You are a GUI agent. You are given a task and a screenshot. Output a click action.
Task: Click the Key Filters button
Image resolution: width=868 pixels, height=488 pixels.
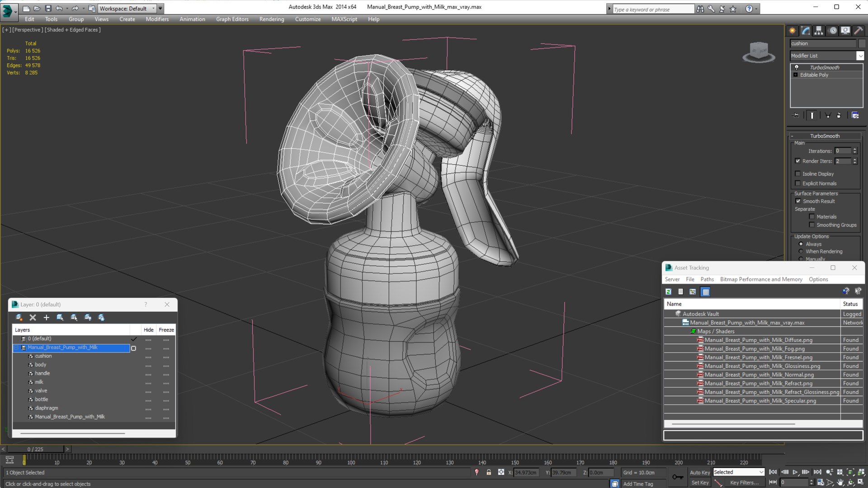coord(744,483)
